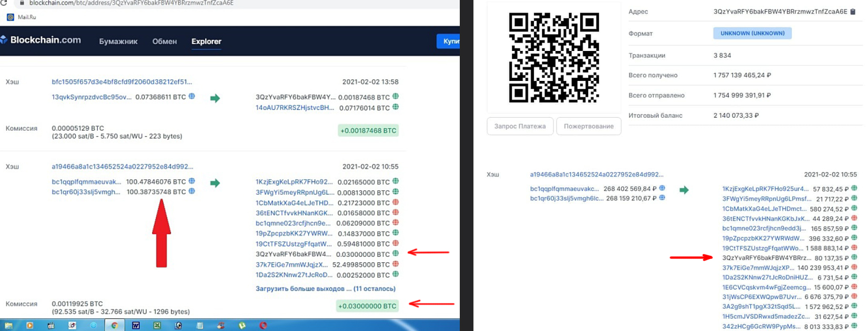Open left-panel transaction hash a19466a8a1c134652524
This screenshot has width=868, height=331.
click(123, 167)
